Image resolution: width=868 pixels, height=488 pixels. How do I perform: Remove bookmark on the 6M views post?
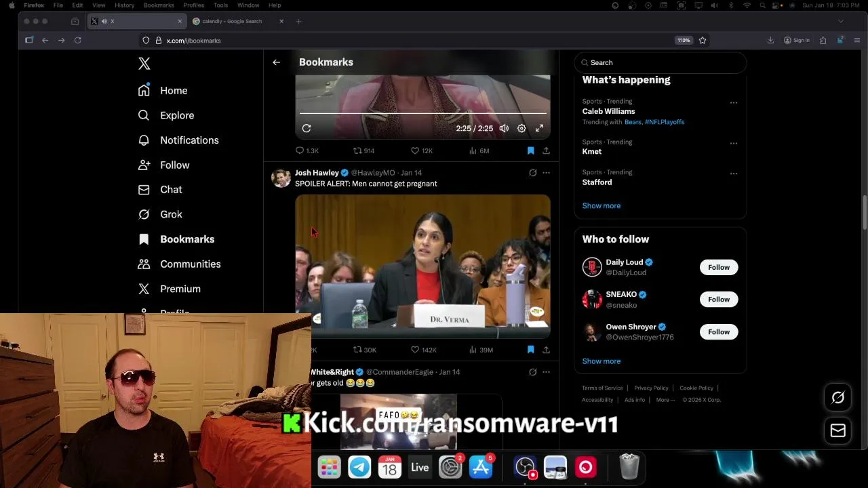pos(530,150)
